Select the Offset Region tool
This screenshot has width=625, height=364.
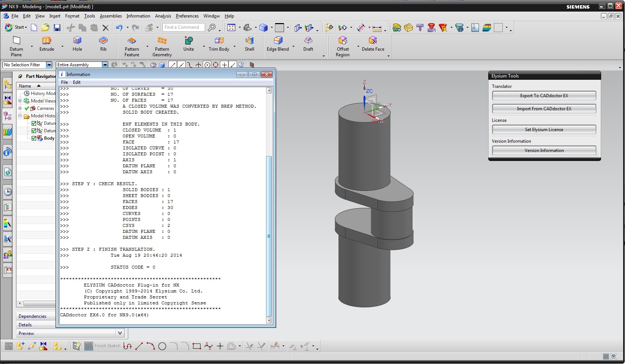343,46
